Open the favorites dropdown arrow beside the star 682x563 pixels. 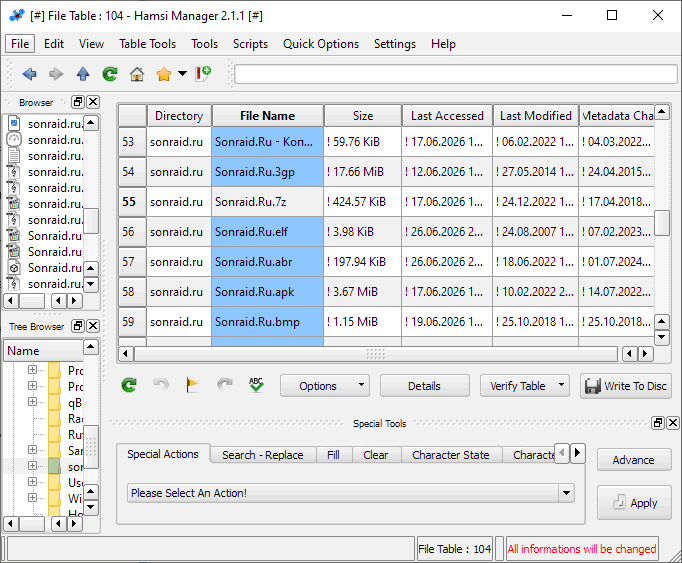(x=182, y=74)
